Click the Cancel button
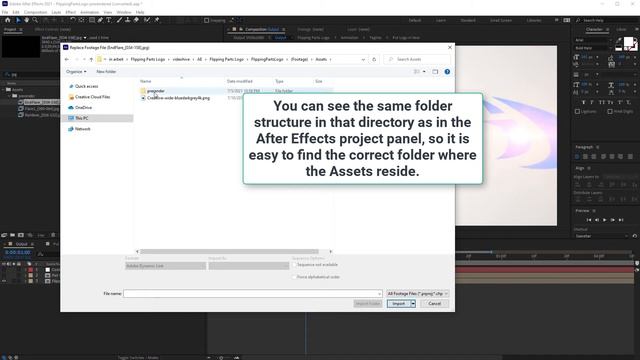This screenshot has width=640, height=360. pos(435,304)
